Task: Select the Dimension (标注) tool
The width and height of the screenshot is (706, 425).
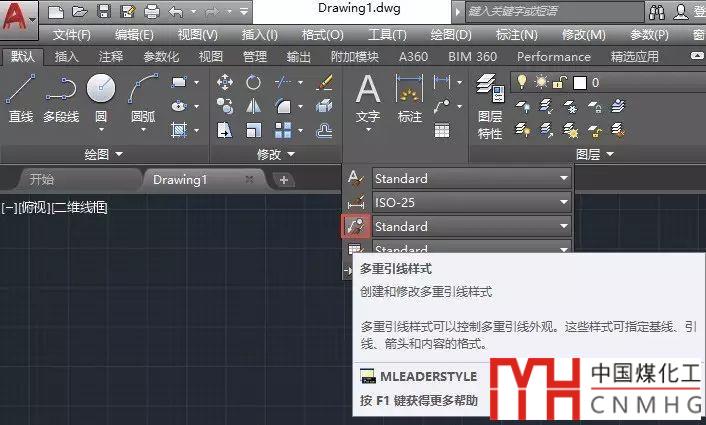Action: coord(409,99)
